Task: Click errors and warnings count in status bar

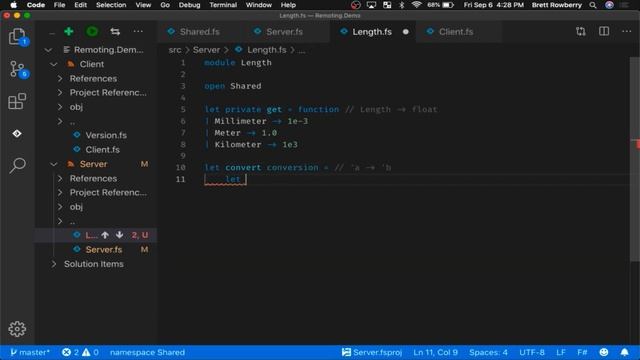Action: point(80,352)
